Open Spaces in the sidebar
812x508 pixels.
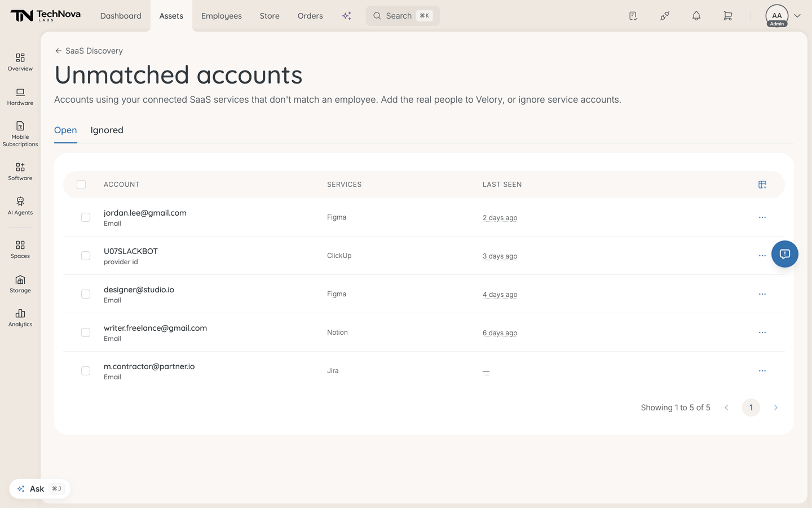pos(20,249)
